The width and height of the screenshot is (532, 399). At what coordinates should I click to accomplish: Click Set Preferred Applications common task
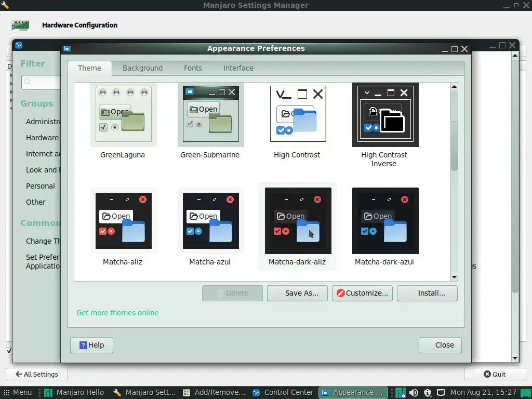(43, 262)
